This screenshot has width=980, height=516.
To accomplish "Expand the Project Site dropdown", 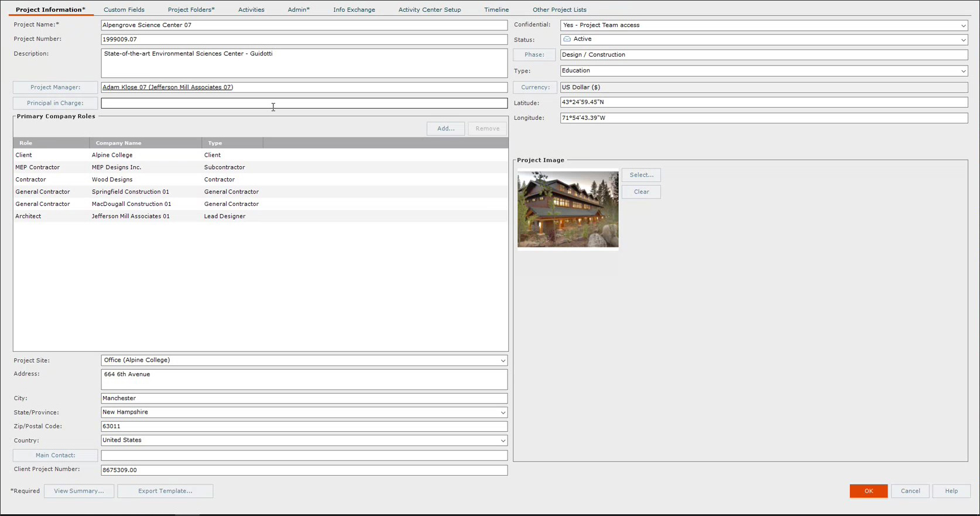I will pos(502,360).
